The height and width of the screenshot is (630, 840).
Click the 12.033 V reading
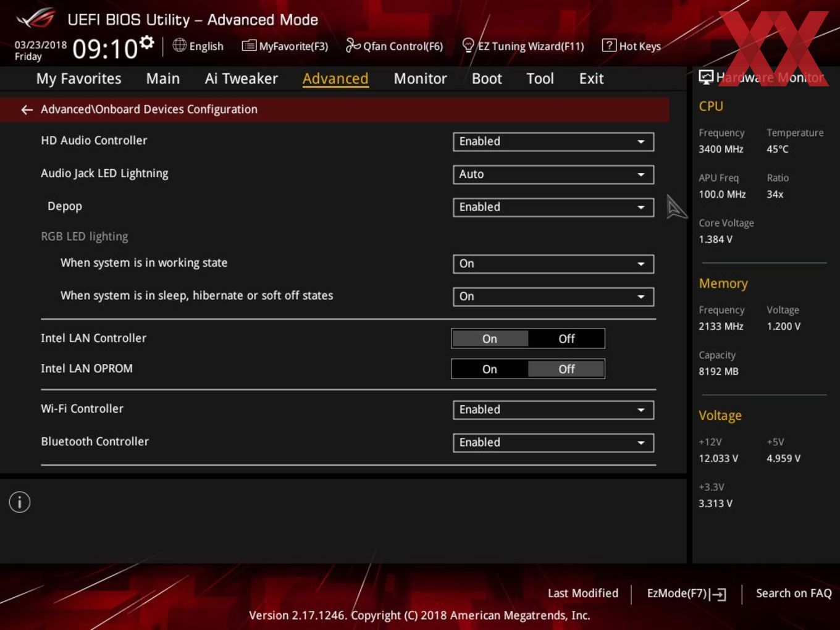pos(718,458)
